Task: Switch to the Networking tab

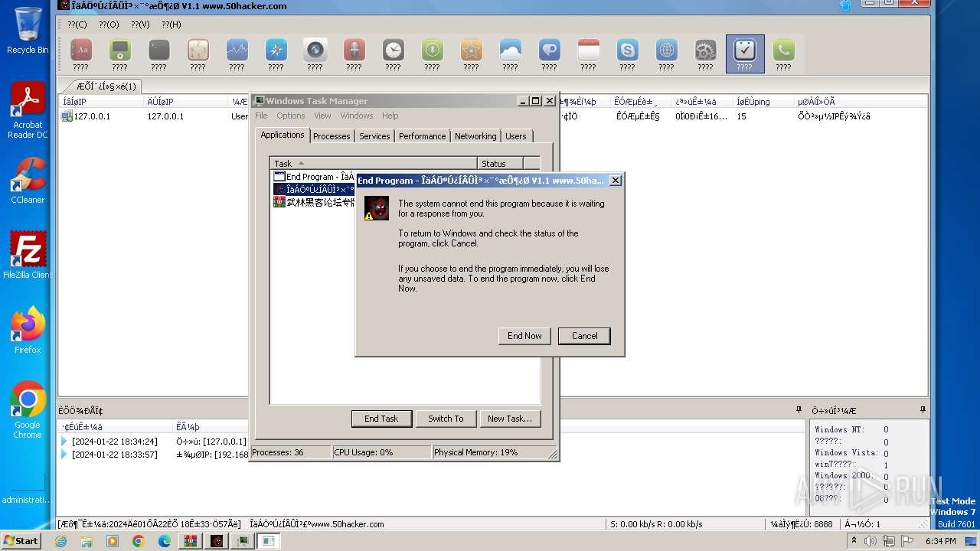Action: click(x=475, y=136)
